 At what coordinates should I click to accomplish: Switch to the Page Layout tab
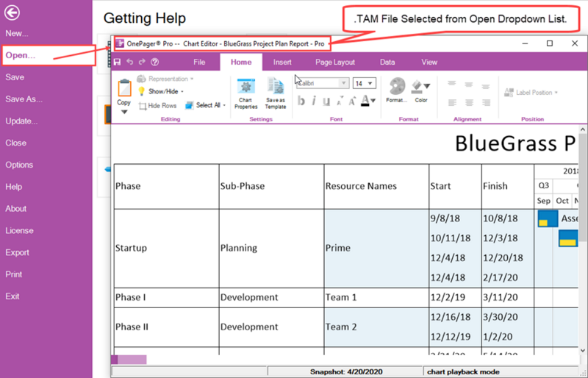pyautogui.click(x=335, y=63)
